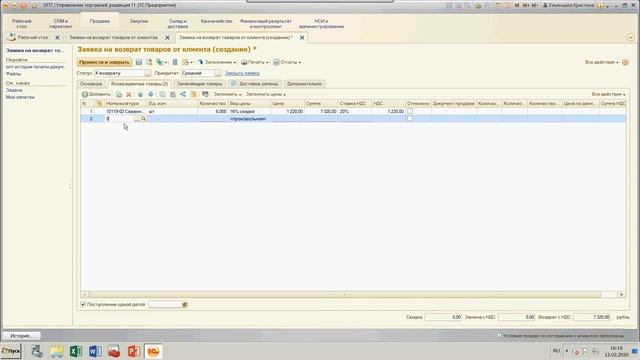Click the Количество column header
Screen dimensions: 640x360
212,104
